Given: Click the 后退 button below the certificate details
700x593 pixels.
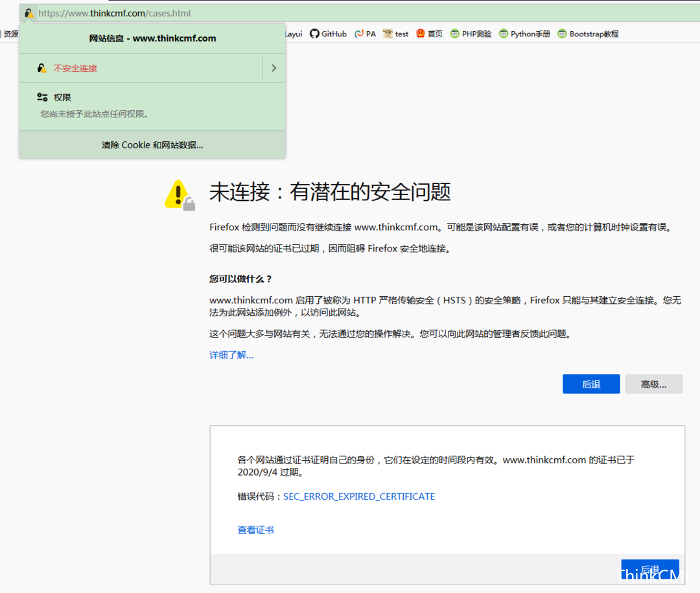Looking at the screenshot, I should click(x=650, y=570).
